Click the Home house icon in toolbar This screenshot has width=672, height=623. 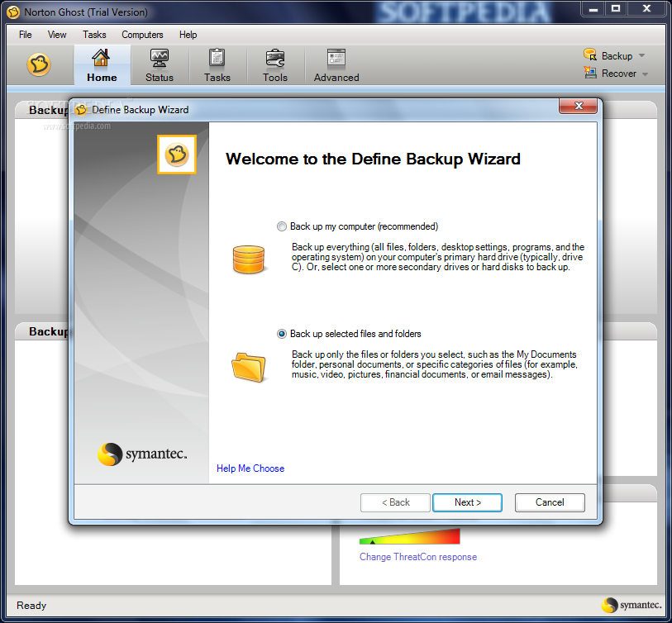pyautogui.click(x=101, y=58)
